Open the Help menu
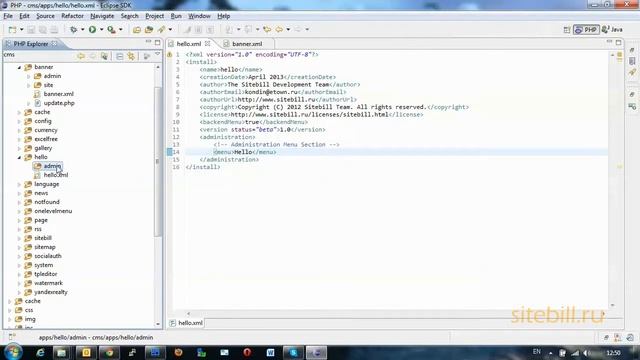 click(223, 16)
